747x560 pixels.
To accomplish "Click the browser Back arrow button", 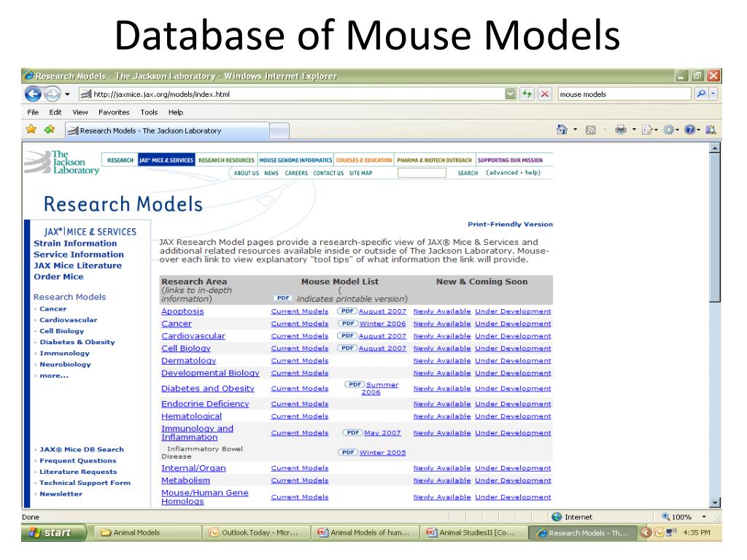I will (34, 94).
